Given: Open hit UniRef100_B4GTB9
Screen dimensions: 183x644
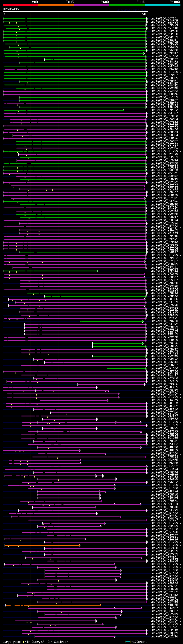Looking at the screenshot, I should [164, 451].
